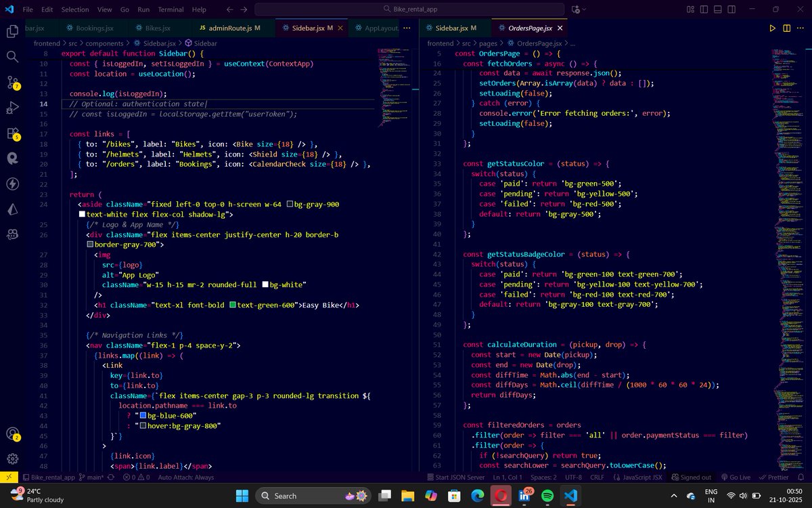Click the Split Editor icon in right editor

(x=787, y=28)
